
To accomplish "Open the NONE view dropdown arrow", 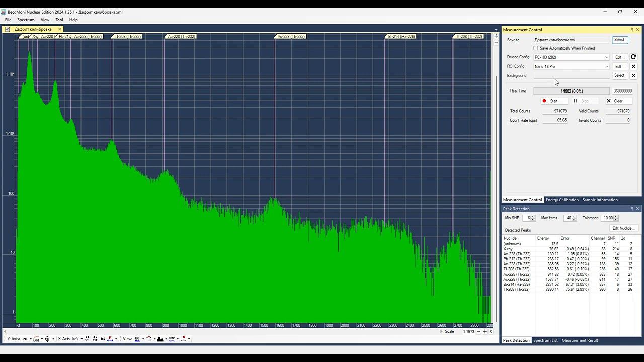I will (177, 339).
